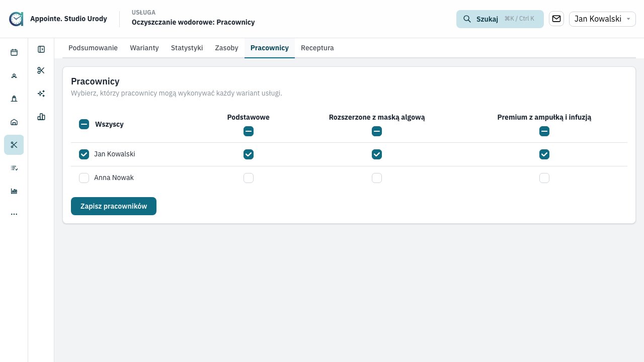Open the three-dots more menu in sidebar

coord(14,214)
